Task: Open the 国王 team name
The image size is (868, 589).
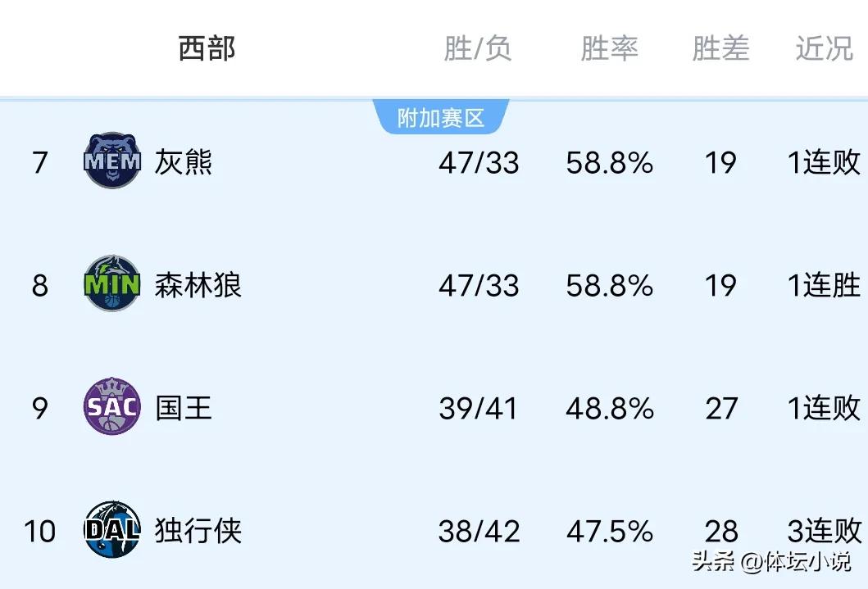Action: tap(184, 408)
